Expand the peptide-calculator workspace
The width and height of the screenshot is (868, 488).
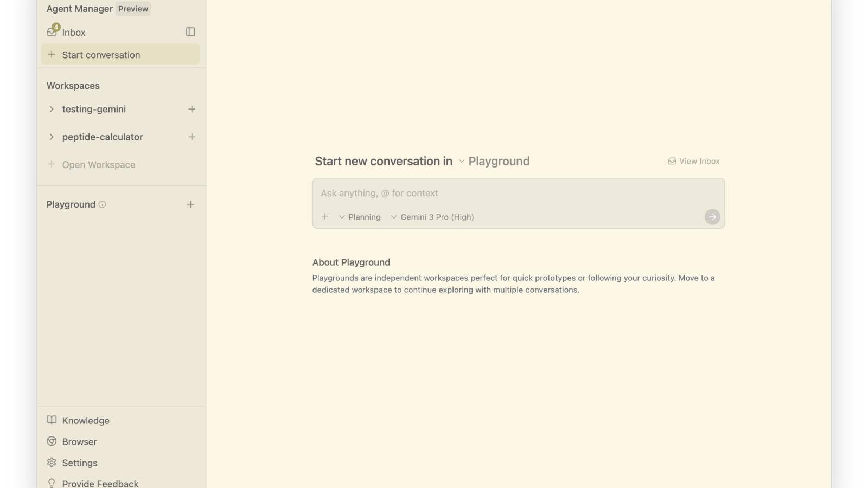pos(52,137)
